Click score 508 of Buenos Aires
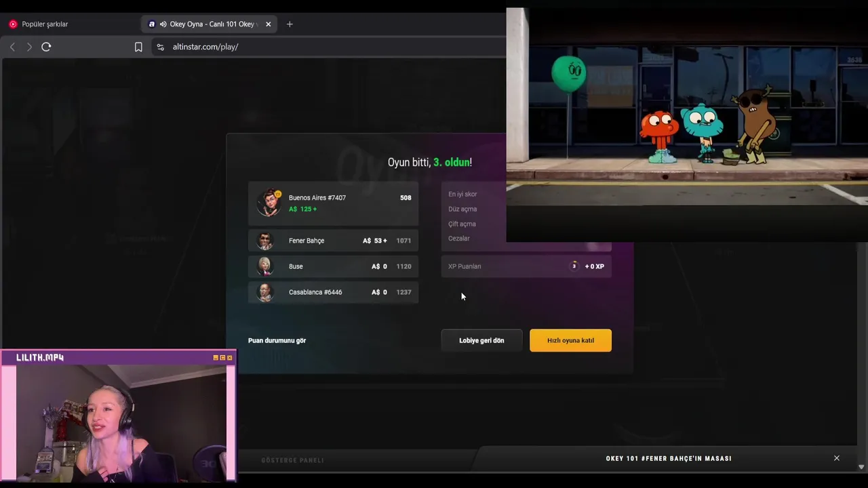Image resolution: width=868 pixels, height=488 pixels. pyautogui.click(x=406, y=198)
